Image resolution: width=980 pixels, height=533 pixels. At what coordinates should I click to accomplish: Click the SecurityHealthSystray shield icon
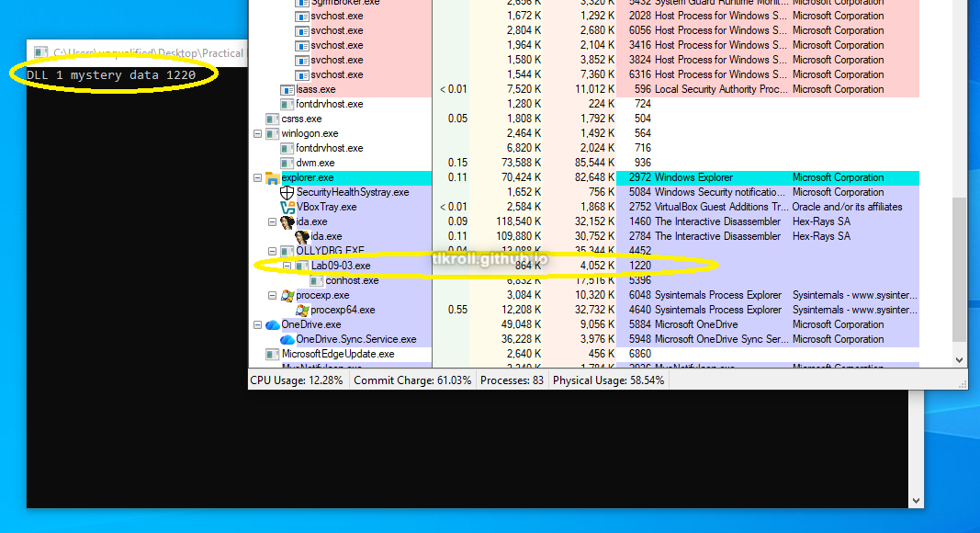pyautogui.click(x=287, y=192)
